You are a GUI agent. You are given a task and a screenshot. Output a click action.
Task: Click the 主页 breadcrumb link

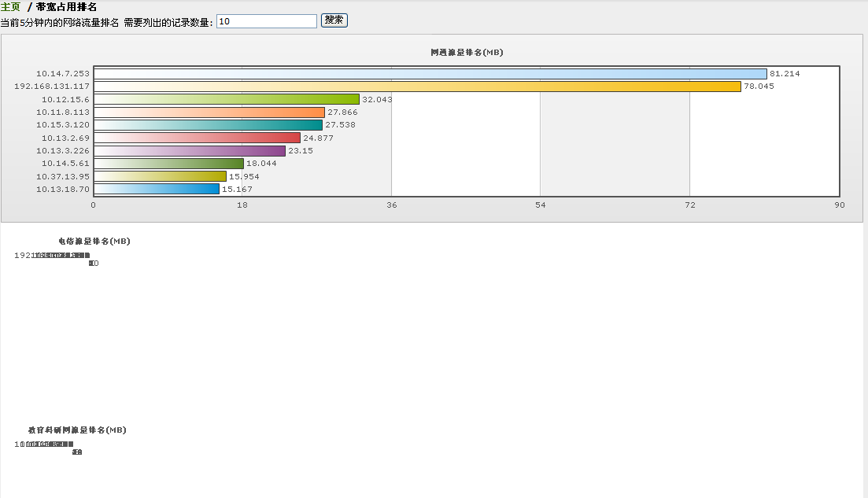click(11, 7)
